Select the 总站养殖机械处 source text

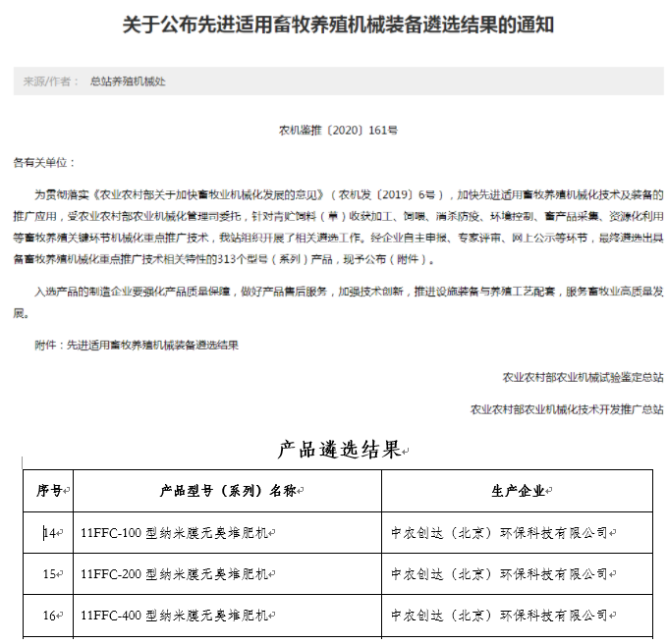128,81
